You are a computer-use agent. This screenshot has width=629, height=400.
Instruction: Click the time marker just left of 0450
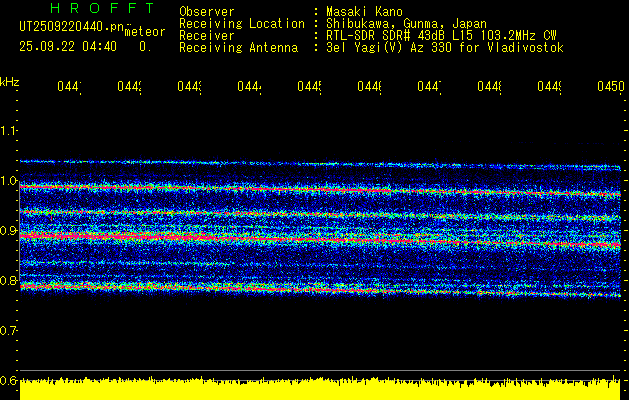[549, 88]
